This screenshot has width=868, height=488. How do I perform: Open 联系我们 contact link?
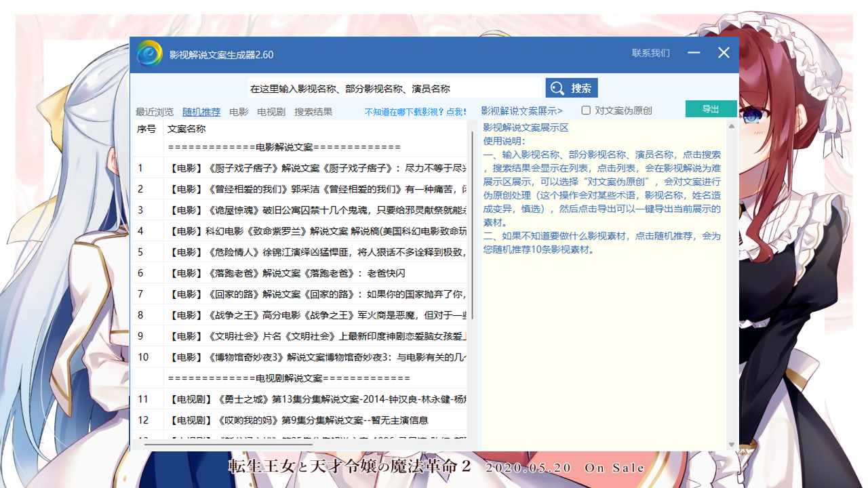(x=650, y=53)
